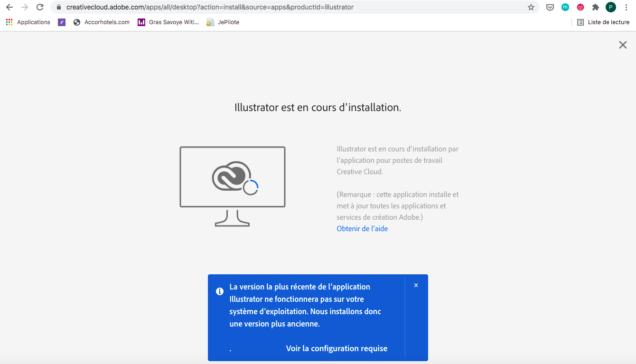Open the Chrome three-dot menu
The height and width of the screenshot is (364, 636).
tap(627, 7)
